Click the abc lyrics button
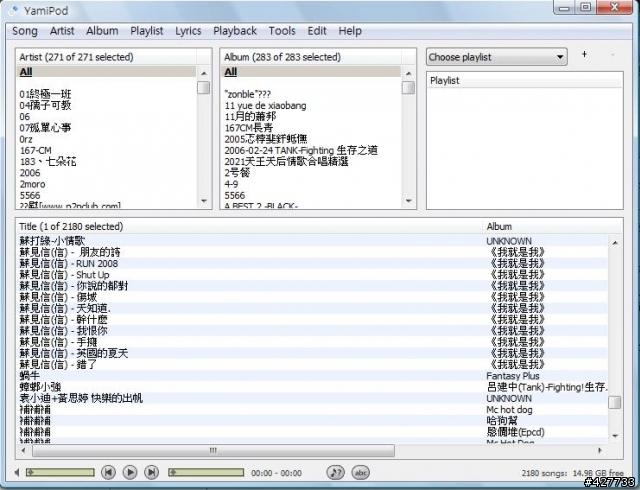 point(360,472)
